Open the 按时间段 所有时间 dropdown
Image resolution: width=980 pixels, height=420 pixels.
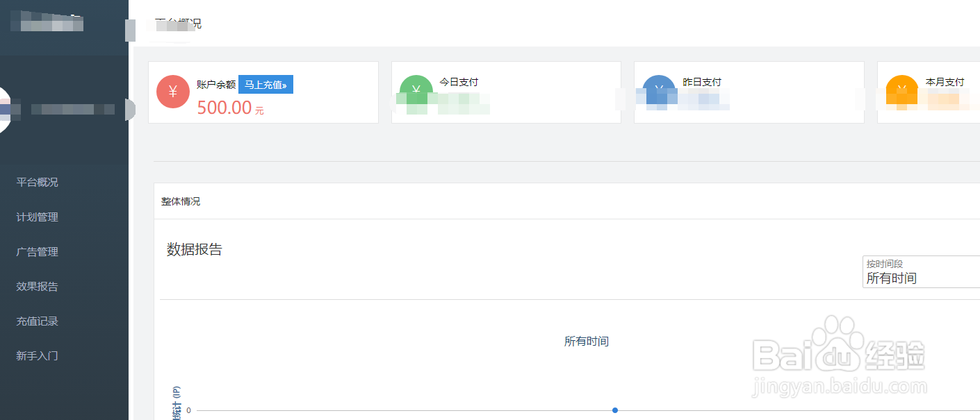(x=921, y=272)
